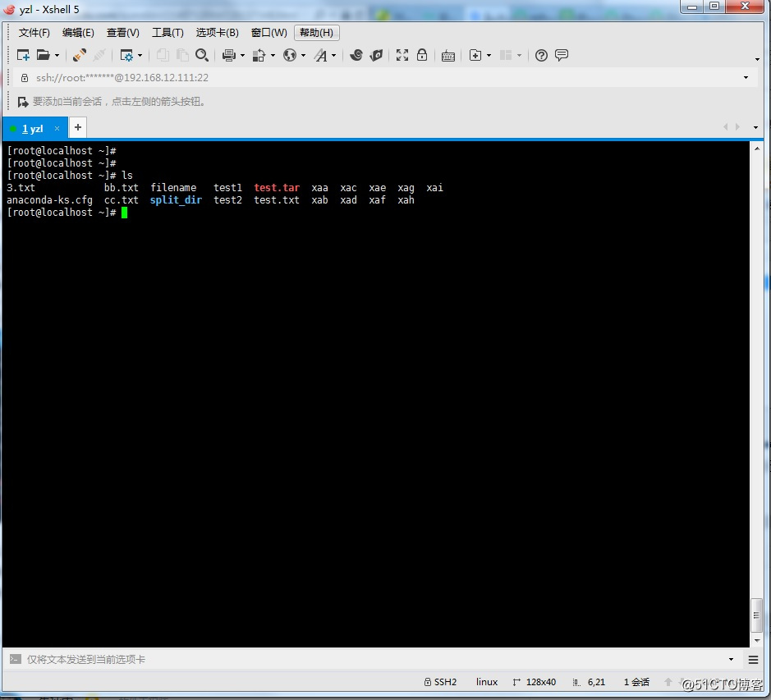Open the 编辑(E) menu

(78, 33)
